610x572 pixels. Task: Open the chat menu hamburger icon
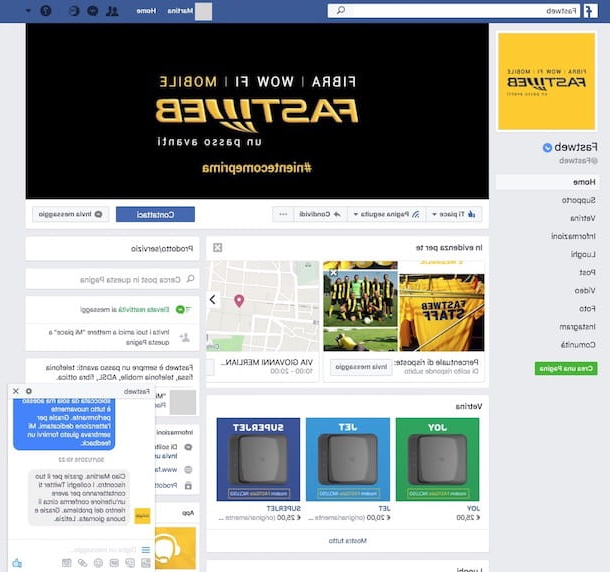(x=146, y=550)
